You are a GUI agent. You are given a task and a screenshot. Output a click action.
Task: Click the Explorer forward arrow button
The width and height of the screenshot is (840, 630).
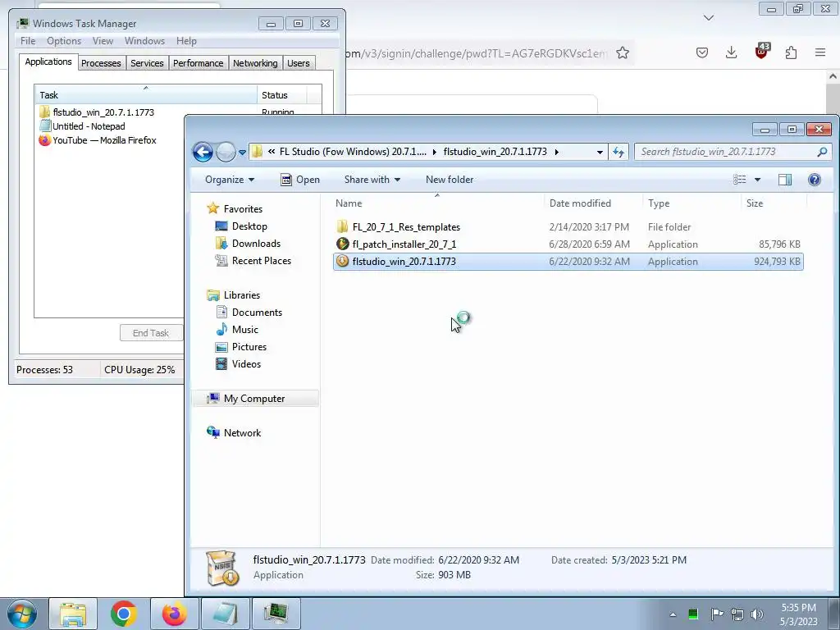click(226, 152)
